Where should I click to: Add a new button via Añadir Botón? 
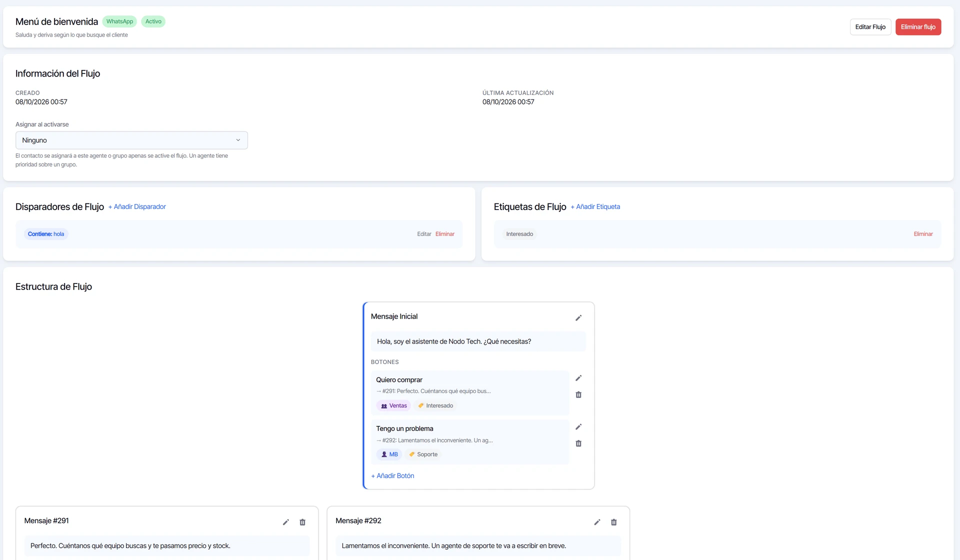pyautogui.click(x=392, y=476)
